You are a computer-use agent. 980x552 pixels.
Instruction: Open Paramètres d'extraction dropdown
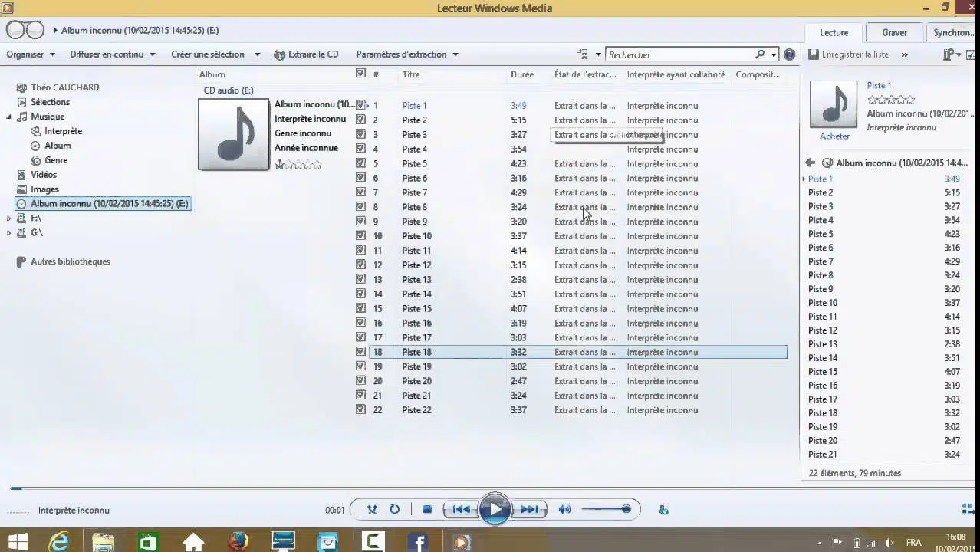(407, 54)
